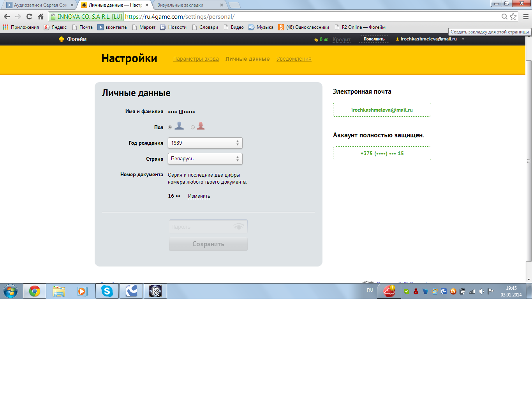Open the Год рождения year dropdown
Screen dimensions: 532x398
click(205, 143)
